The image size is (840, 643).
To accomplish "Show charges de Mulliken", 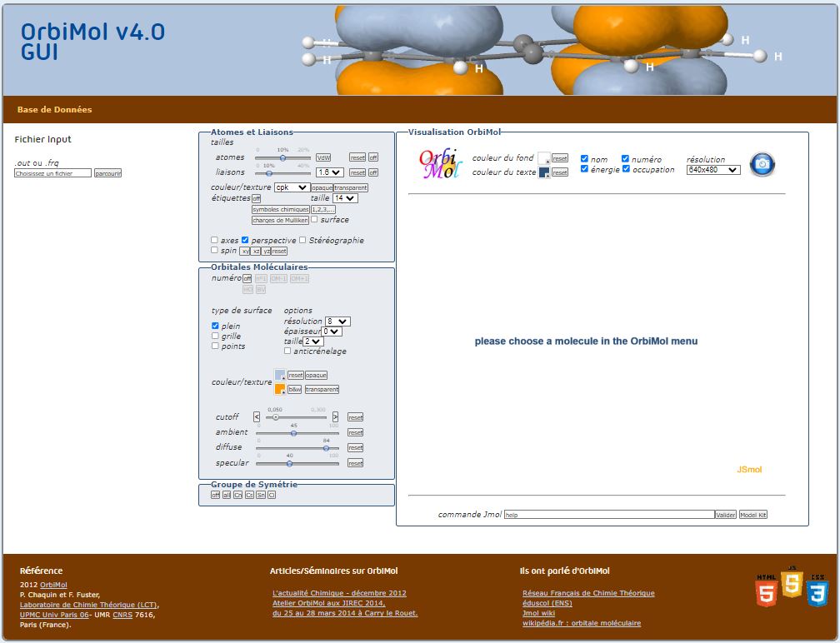I will tap(280, 220).
